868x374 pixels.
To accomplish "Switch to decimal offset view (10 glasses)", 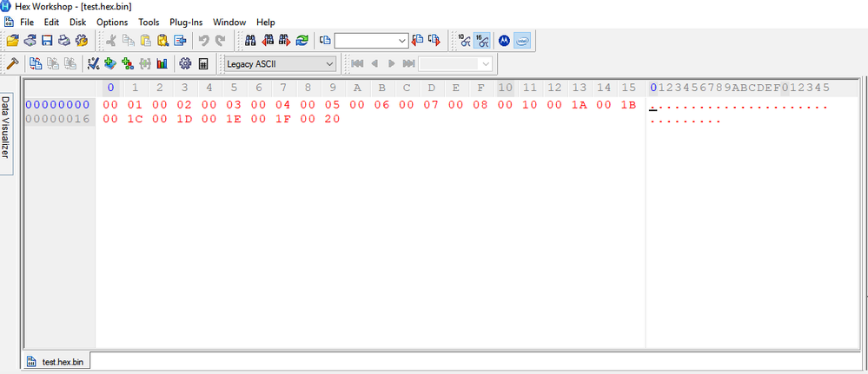I will point(465,41).
